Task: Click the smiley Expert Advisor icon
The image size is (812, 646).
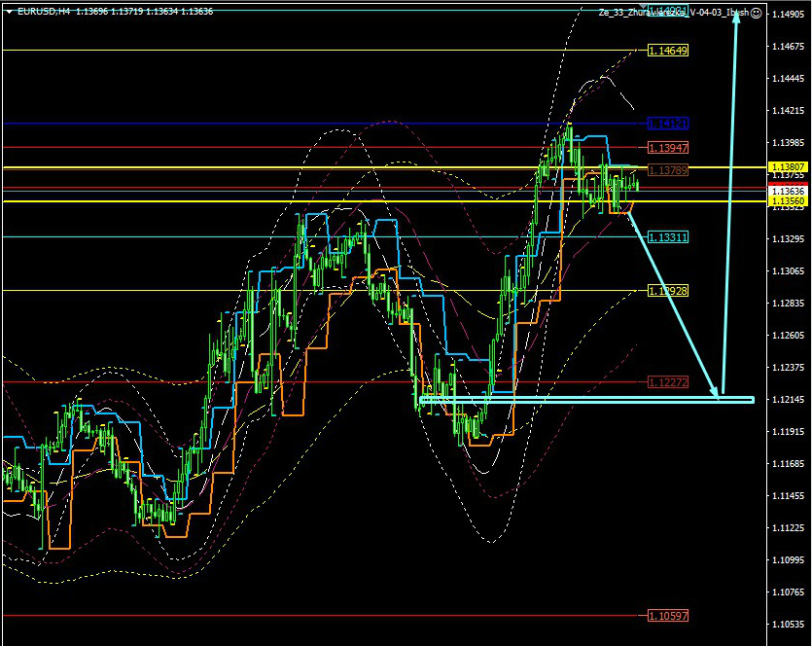Action: (x=756, y=13)
